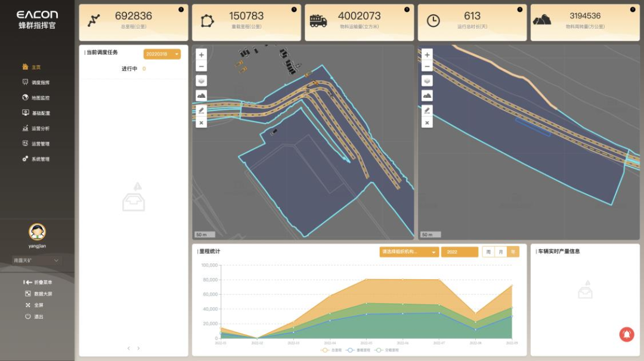Zoom out on the right map

[427, 66]
